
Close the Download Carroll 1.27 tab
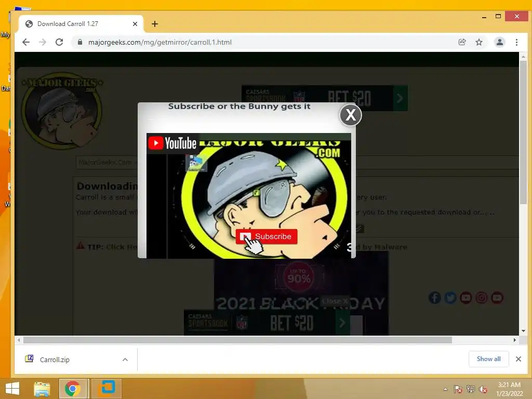point(135,24)
